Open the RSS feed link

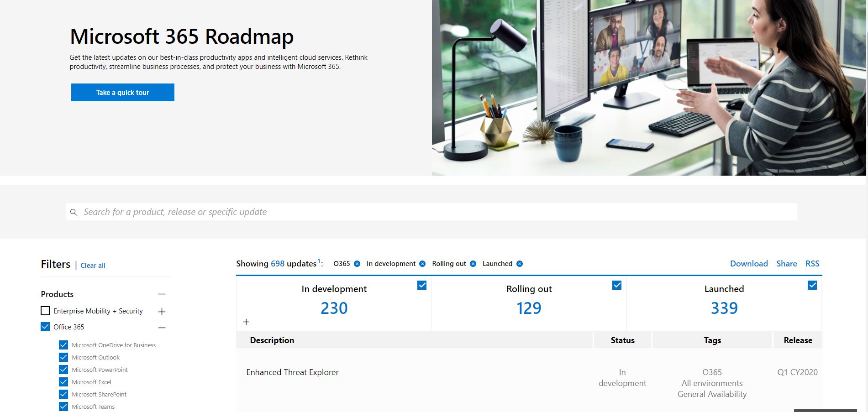pos(812,263)
